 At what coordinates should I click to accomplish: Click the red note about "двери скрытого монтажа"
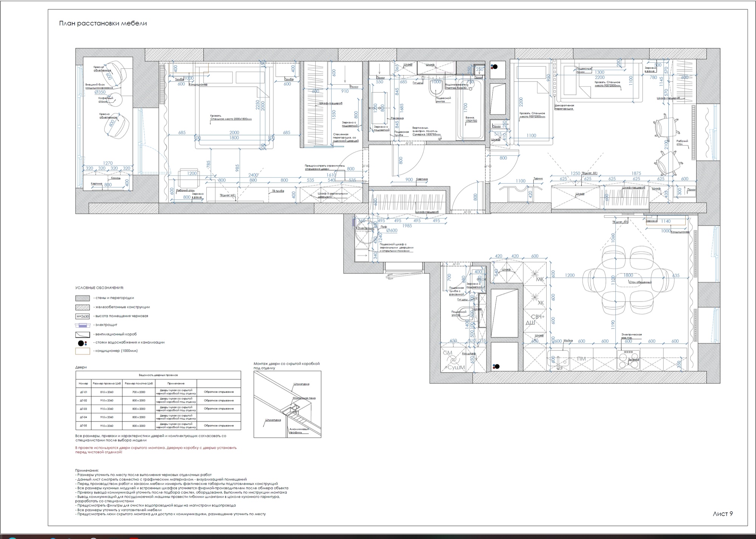click(x=156, y=450)
